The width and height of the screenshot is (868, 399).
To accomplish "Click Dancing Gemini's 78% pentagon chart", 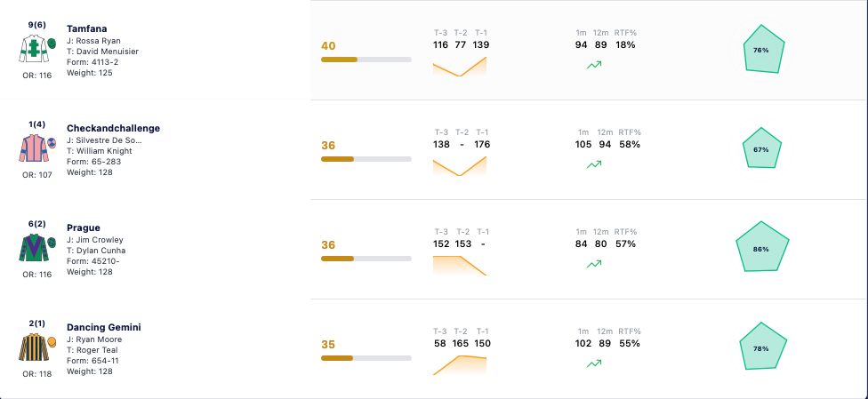I will click(763, 347).
